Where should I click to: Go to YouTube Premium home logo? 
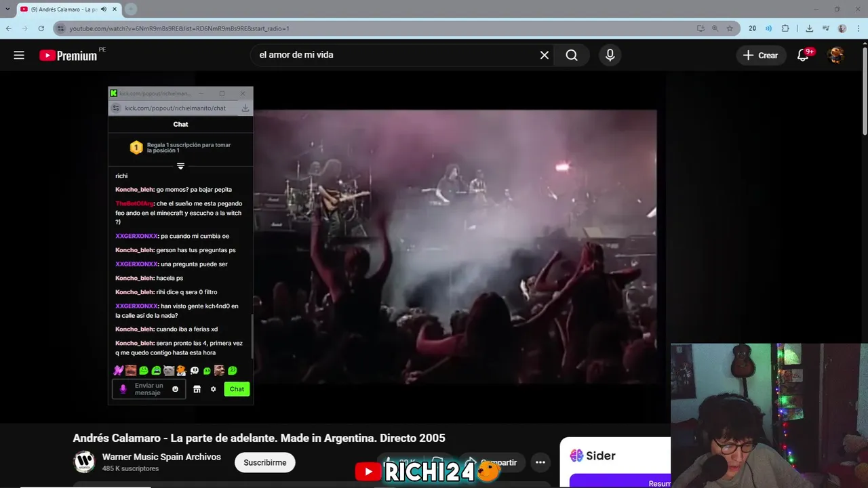[69, 56]
